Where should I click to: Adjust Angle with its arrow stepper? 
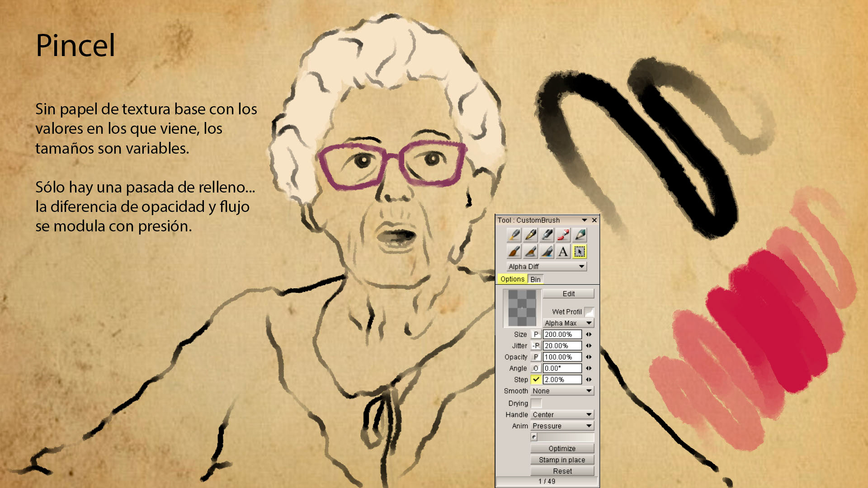coord(589,368)
